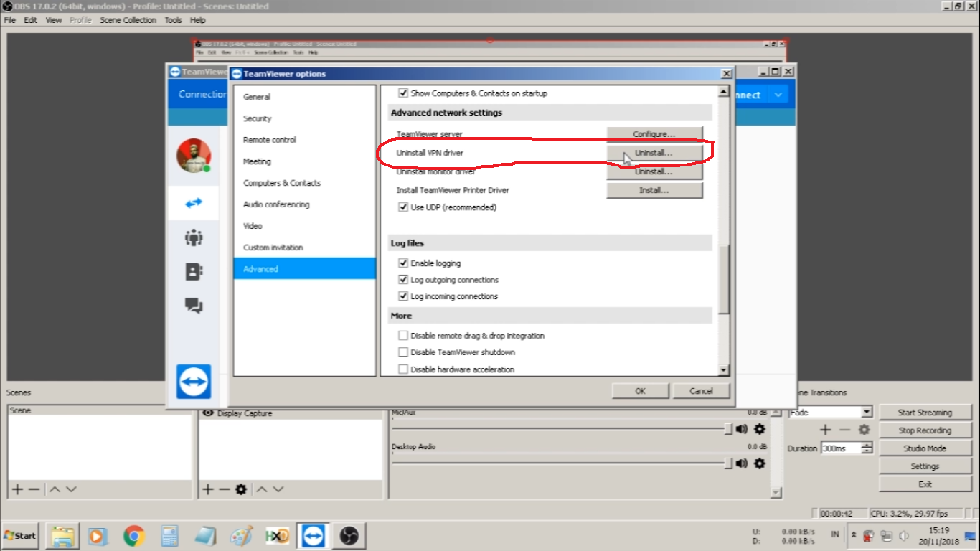
Task: Open Calculator from the taskbar
Action: [x=169, y=536]
